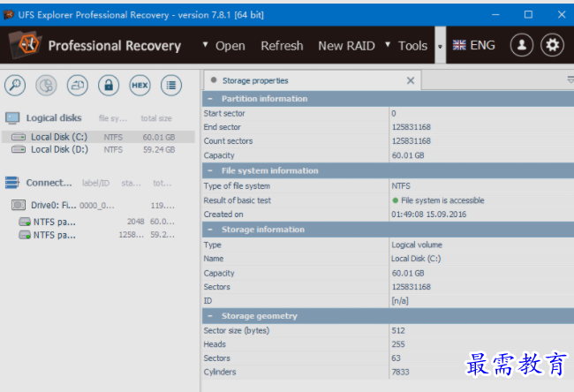Click the Start sector value 0
Screen dimensions: 574x392
tap(394, 113)
